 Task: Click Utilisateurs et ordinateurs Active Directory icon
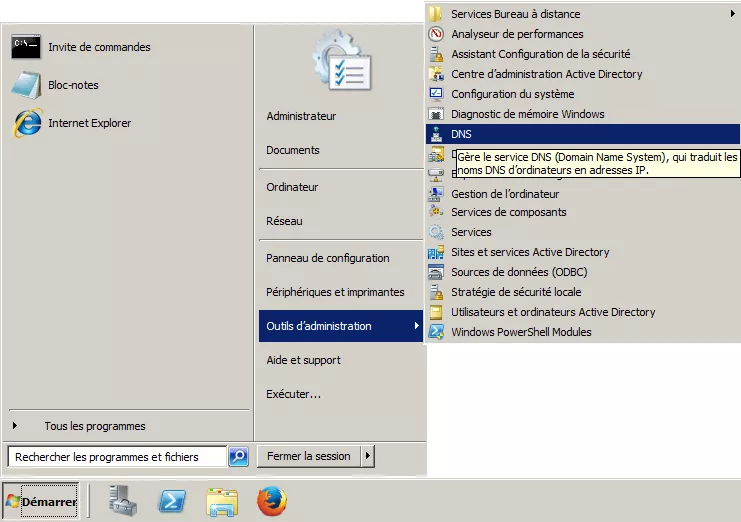[436, 312]
